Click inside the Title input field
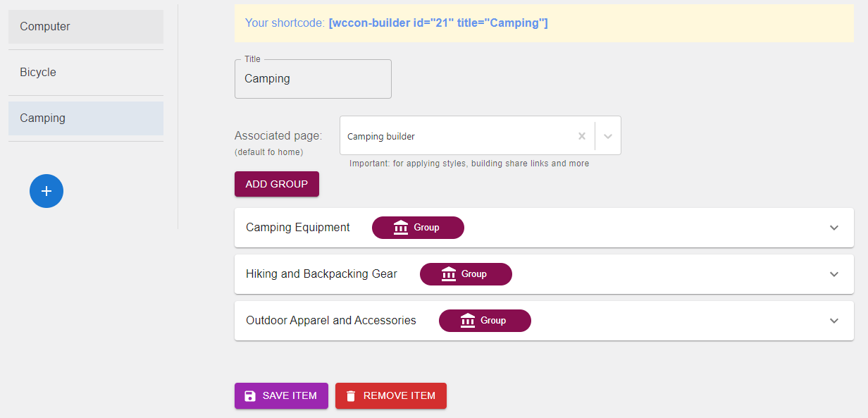Screen dimensions: 868x418 click(313, 78)
